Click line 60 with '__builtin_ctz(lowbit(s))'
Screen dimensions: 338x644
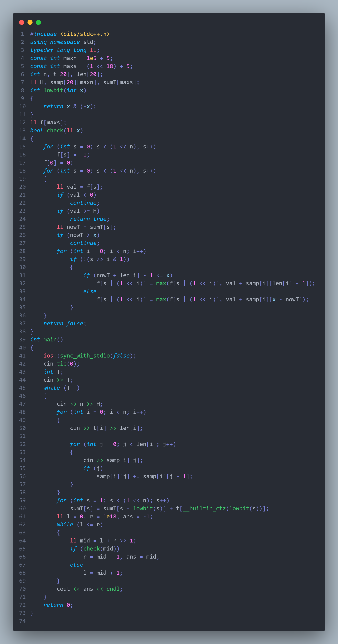[x=169, y=508]
